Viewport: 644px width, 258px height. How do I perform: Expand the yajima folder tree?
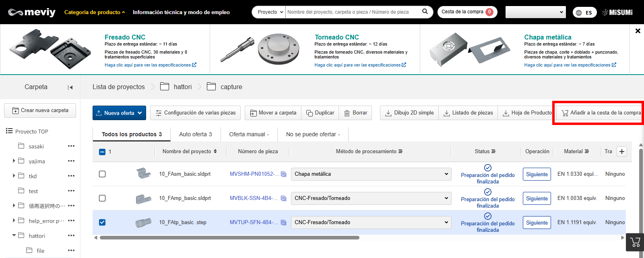click(x=14, y=161)
